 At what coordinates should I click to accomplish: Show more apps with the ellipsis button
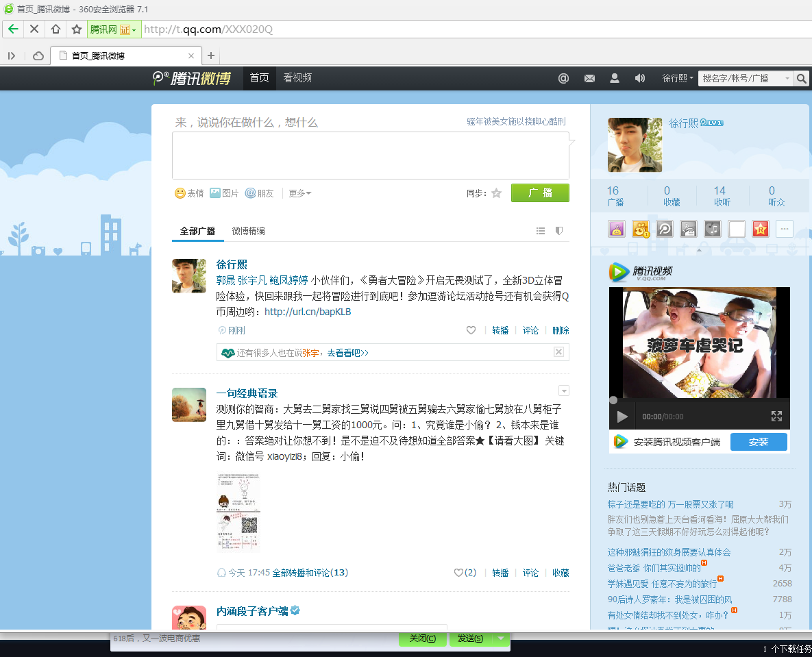click(x=785, y=229)
